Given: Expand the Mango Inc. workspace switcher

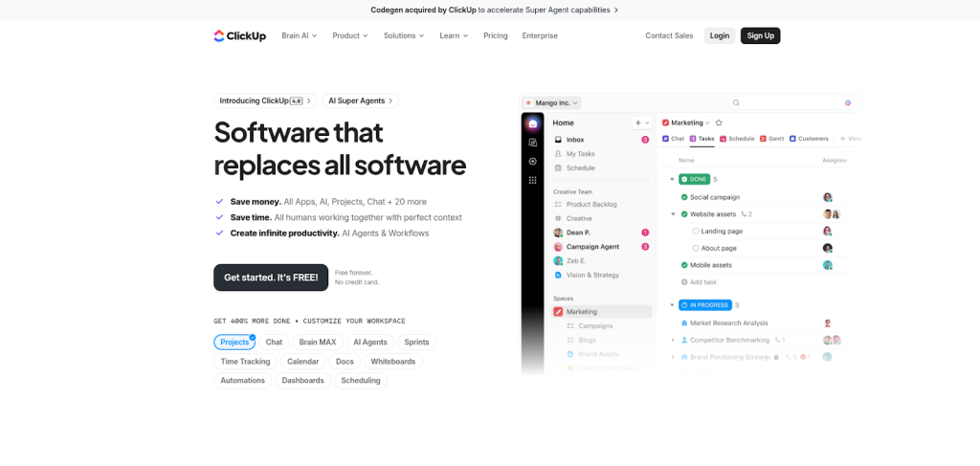Looking at the screenshot, I should (x=552, y=102).
